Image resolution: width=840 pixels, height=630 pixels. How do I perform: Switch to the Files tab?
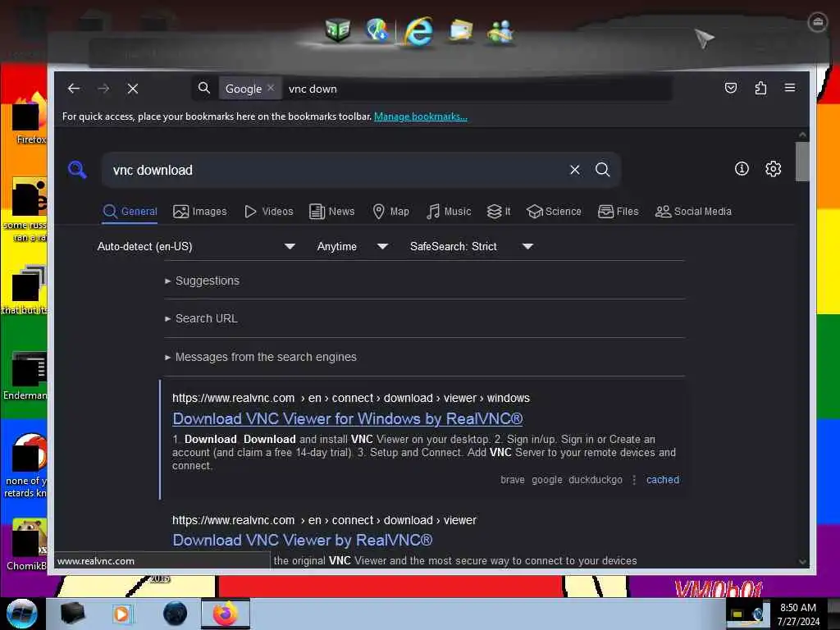619,212
